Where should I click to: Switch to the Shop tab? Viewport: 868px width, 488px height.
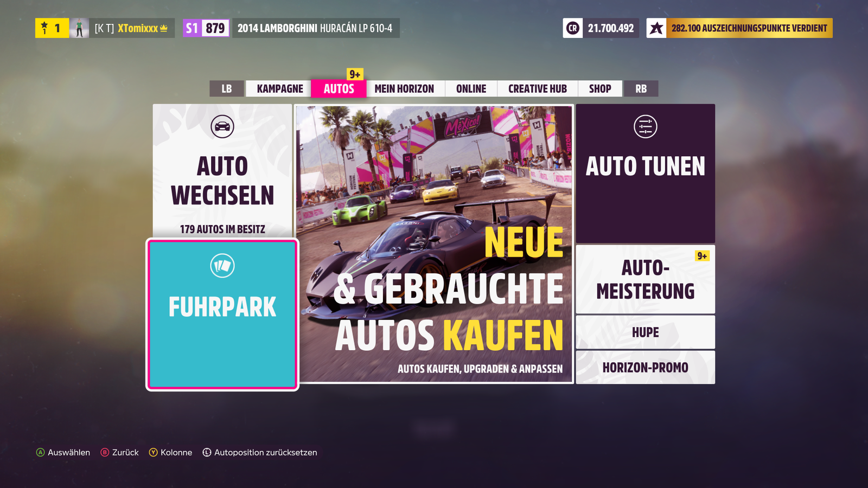(600, 88)
